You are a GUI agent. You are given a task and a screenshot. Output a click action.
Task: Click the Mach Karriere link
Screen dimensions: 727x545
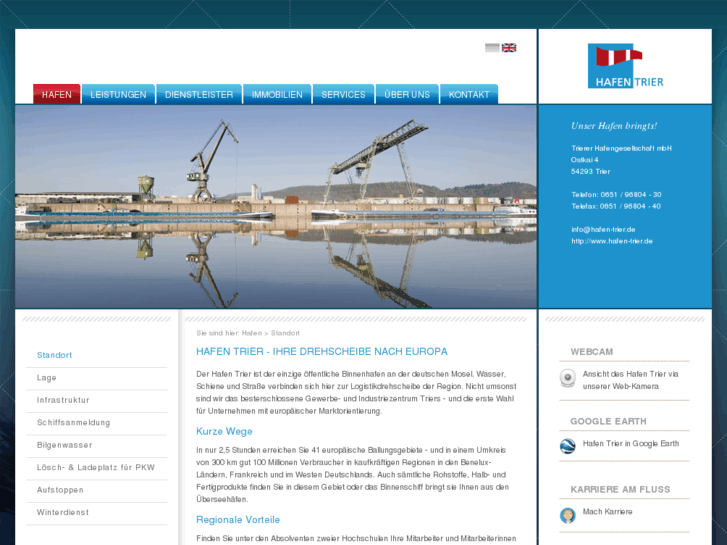click(607, 512)
